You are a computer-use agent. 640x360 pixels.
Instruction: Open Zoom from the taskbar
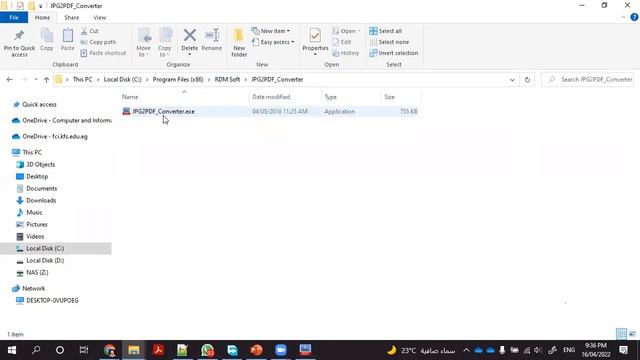coord(281,350)
